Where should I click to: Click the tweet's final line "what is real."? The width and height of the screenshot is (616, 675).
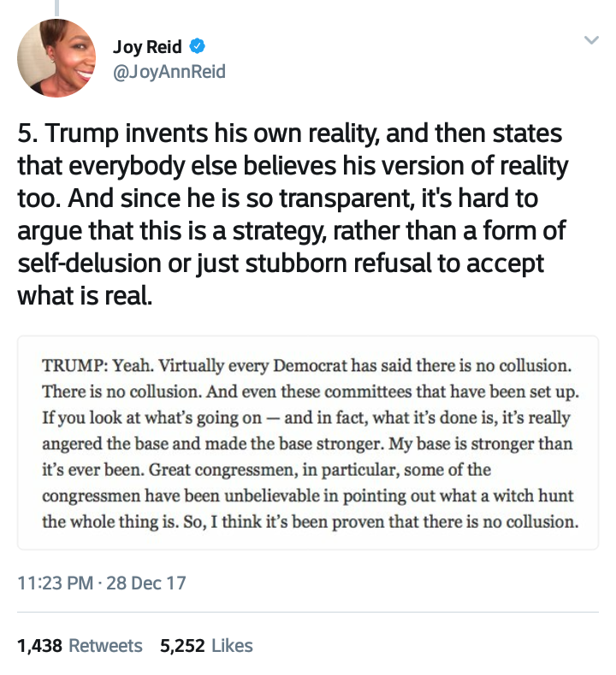click(85, 295)
